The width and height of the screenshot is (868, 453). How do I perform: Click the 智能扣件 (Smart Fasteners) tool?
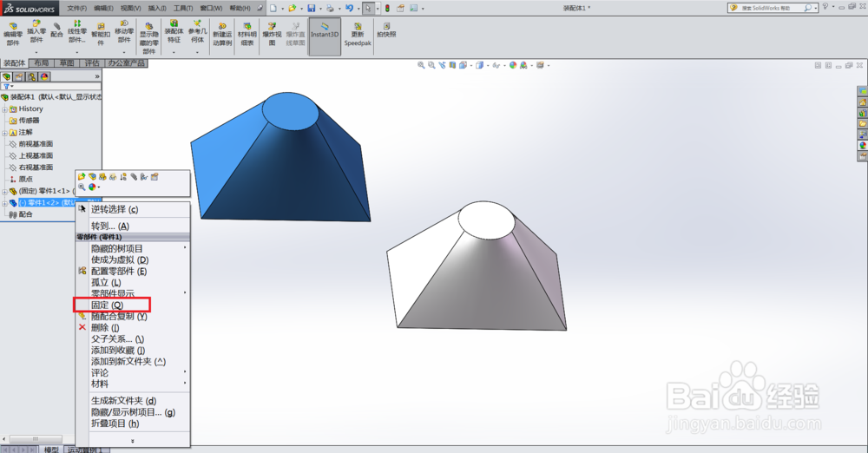coord(101,35)
